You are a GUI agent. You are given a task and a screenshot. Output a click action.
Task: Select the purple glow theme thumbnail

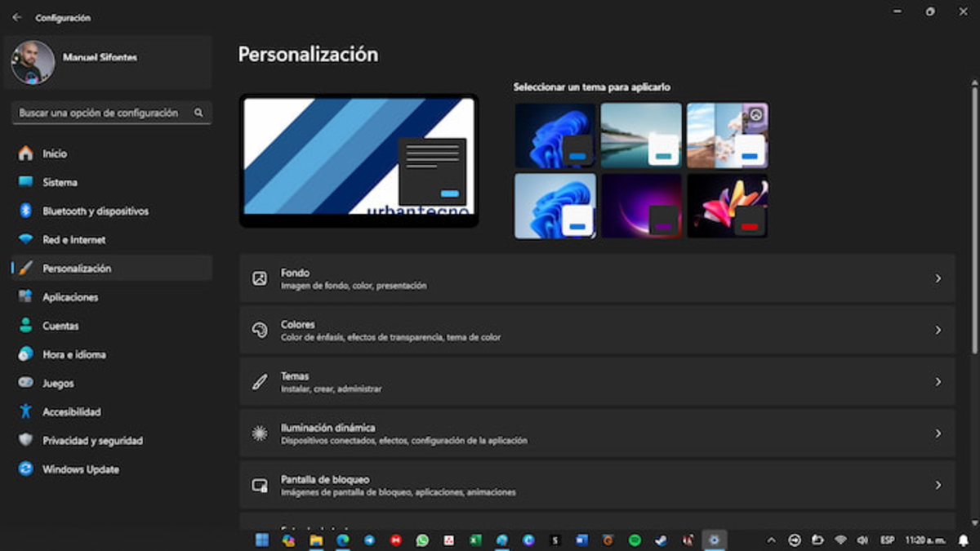[641, 206]
